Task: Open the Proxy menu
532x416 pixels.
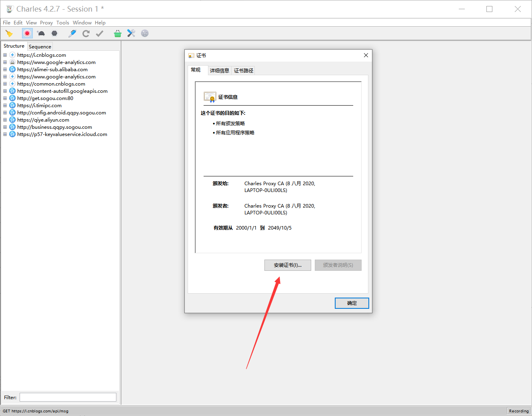Action: point(46,23)
